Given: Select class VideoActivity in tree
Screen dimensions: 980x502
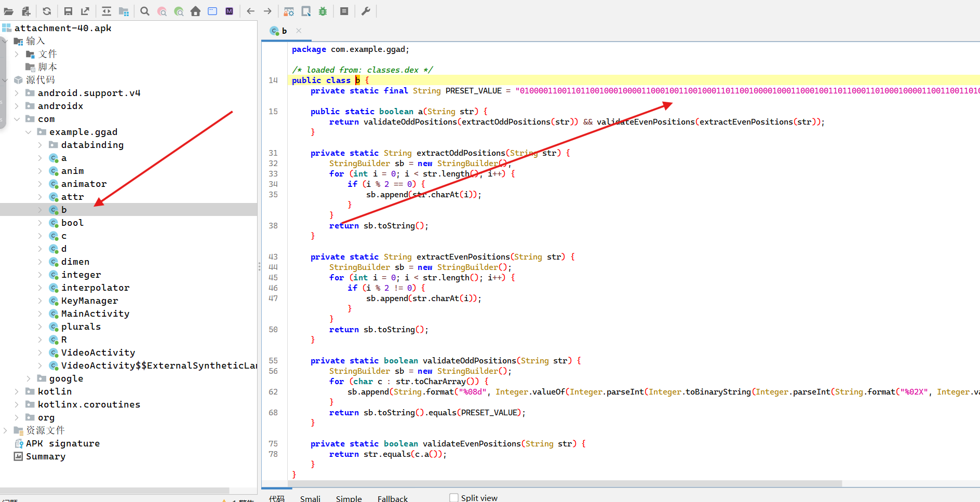Looking at the screenshot, I should (x=98, y=352).
